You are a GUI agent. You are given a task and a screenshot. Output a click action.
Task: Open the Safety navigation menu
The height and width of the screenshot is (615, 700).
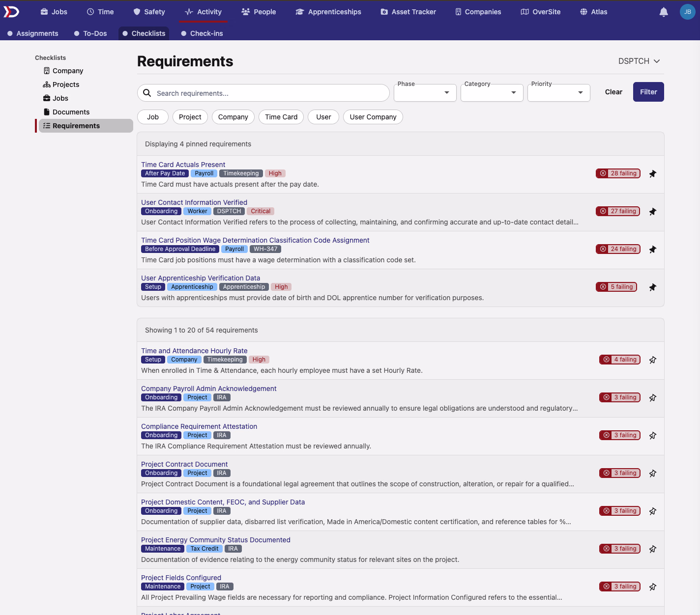(149, 12)
